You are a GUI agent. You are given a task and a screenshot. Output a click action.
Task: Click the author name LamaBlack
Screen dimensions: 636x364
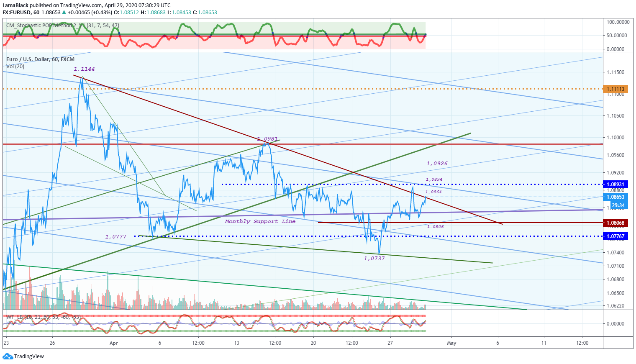[x=15, y=5]
